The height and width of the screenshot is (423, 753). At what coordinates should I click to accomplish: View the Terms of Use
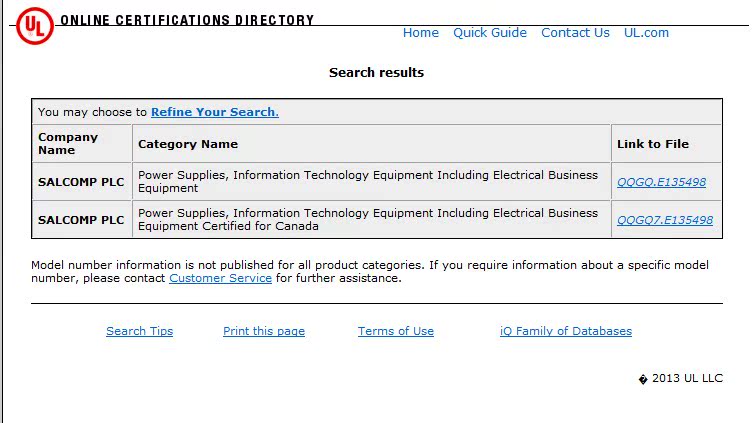[396, 331]
